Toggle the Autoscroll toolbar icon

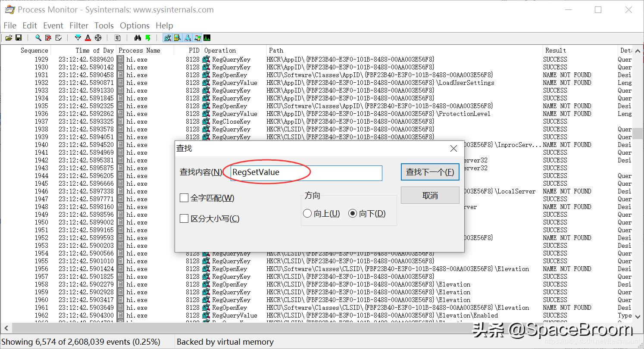[x=48, y=38]
